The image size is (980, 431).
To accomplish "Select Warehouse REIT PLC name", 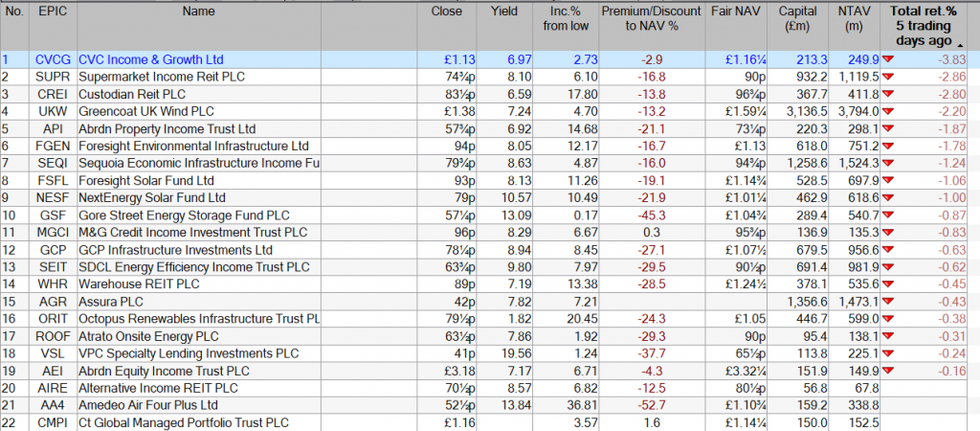I will [139, 284].
